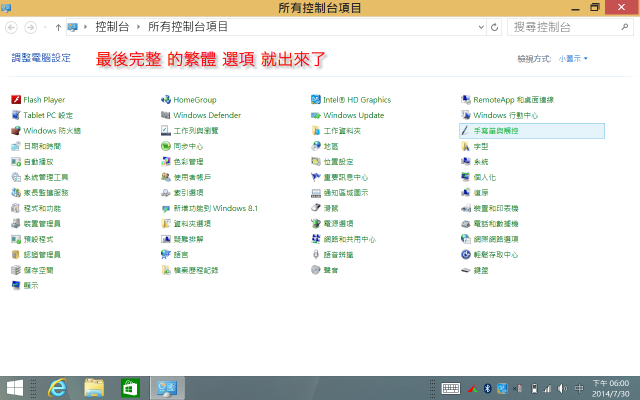Open 索引選項
The height and width of the screenshot is (400, 640).
(x=182, y=193)
